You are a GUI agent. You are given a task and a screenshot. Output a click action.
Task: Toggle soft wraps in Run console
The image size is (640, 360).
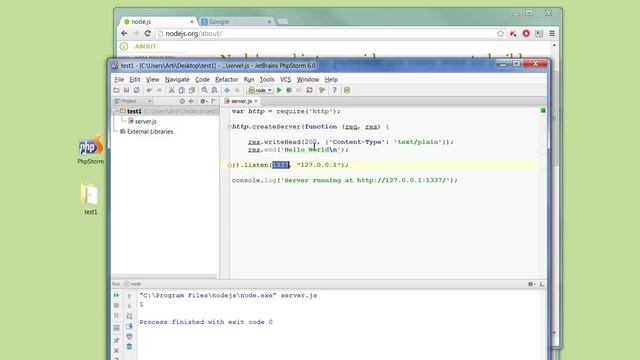(129, 316)
